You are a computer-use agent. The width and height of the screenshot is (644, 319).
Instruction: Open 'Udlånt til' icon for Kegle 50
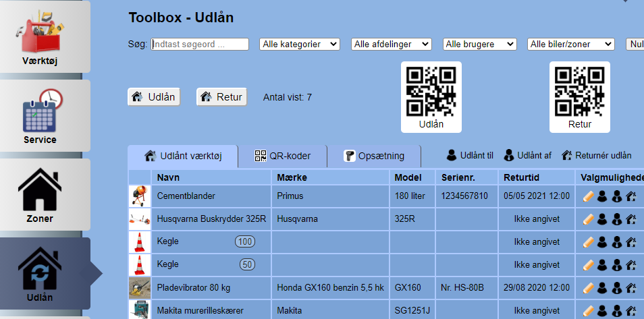[602, 265]
